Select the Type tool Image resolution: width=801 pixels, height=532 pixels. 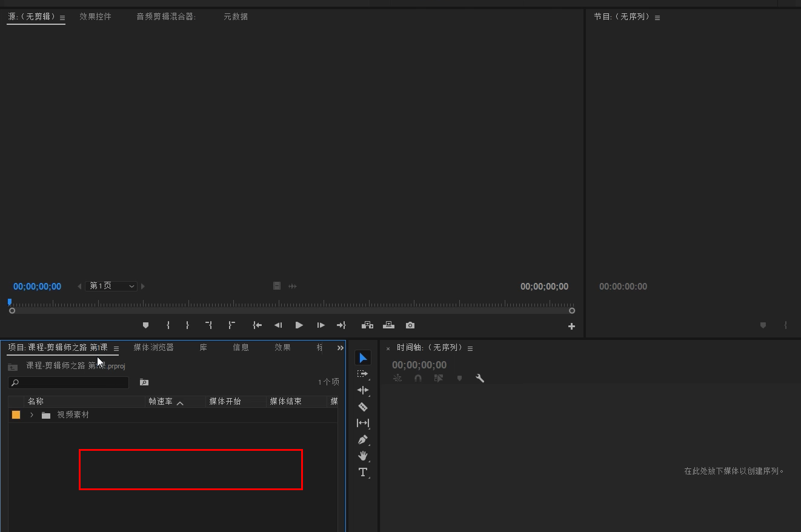(x=362, y=472)
